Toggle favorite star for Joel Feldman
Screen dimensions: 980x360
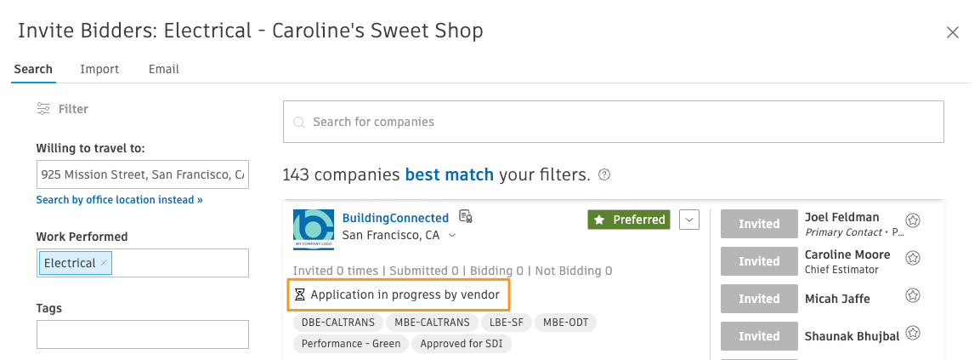click(913, 220)
